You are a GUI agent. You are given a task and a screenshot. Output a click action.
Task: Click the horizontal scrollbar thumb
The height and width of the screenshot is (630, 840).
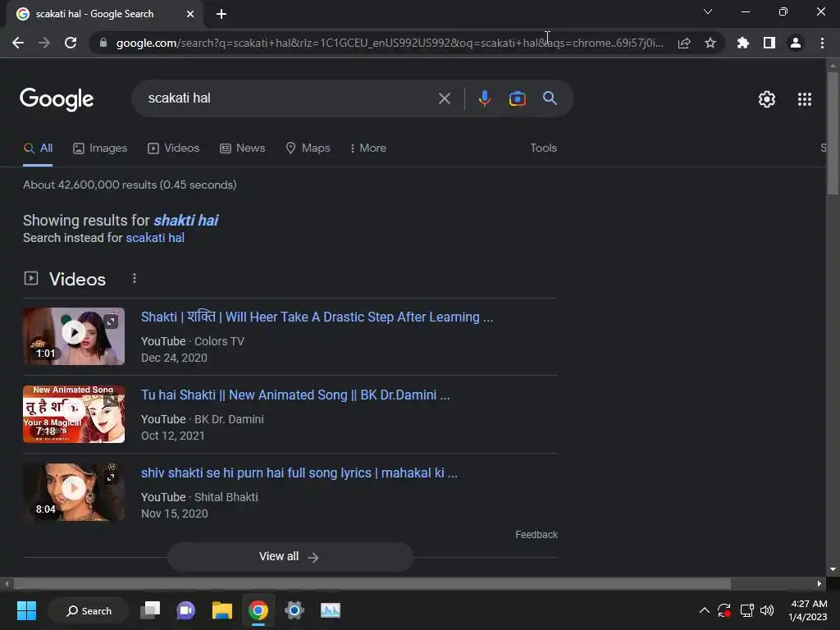[372, 584]
